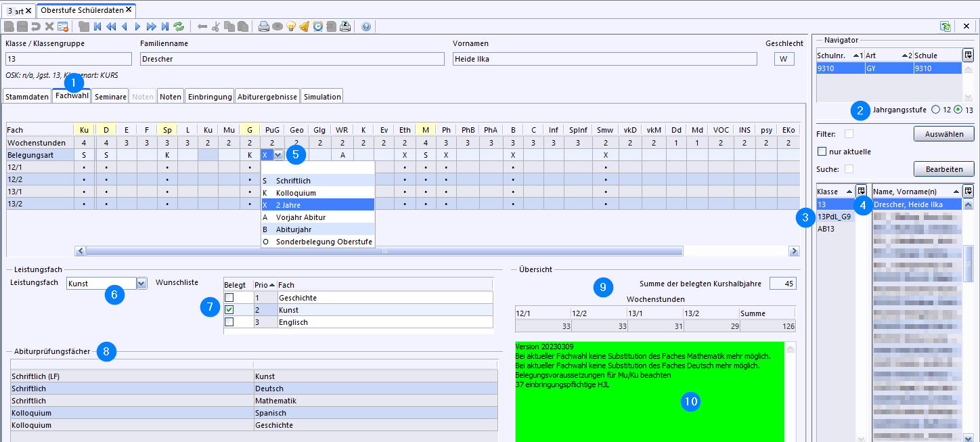This screenshot has height=442, width=980.
Task: Select Jahrgangsstufe 13 radio button
Action: (x=958, y=109)
